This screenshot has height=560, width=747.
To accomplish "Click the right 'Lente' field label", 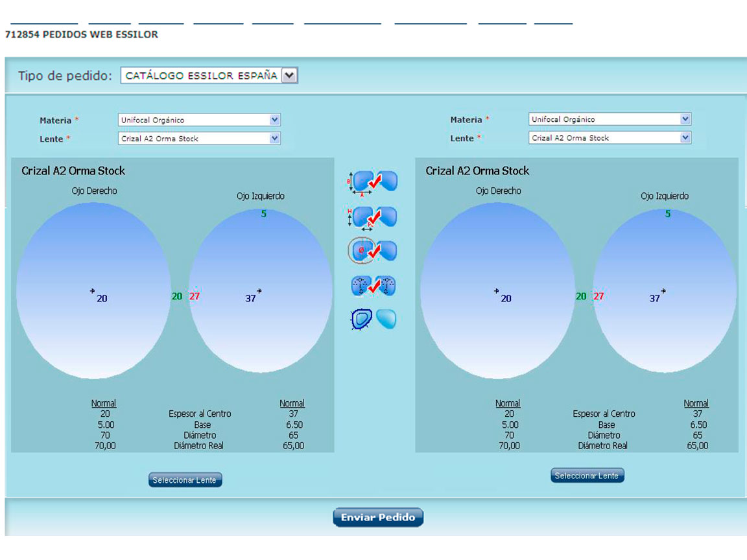I will (x=462, y=138).
